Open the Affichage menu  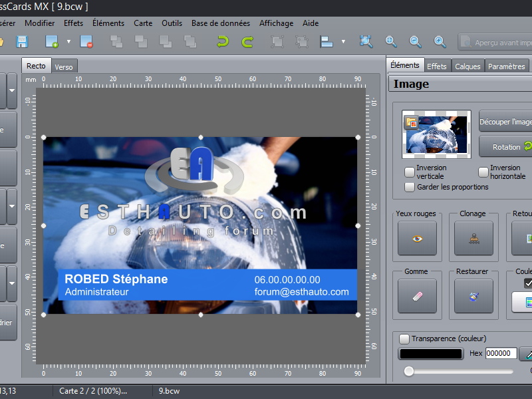pyautogui.click(x=276, y=23)
